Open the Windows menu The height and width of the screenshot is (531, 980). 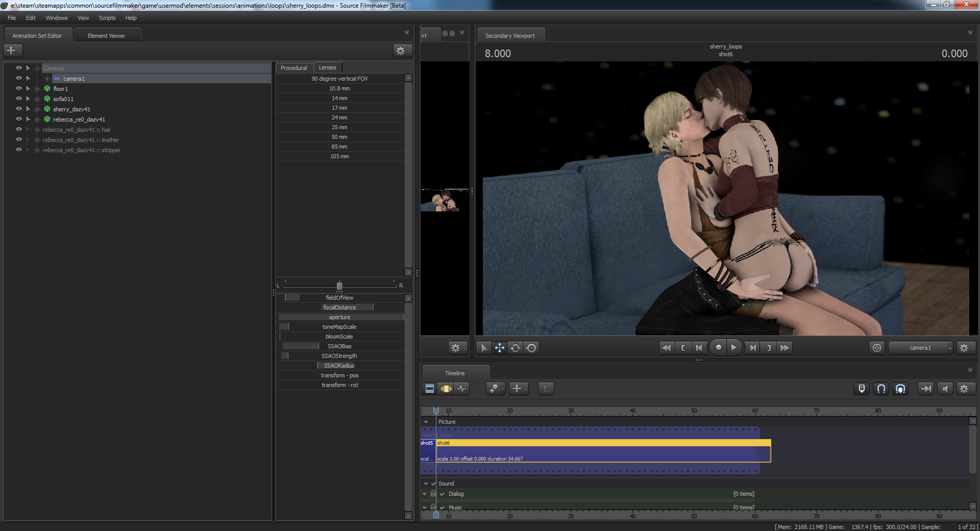[56, 18]
